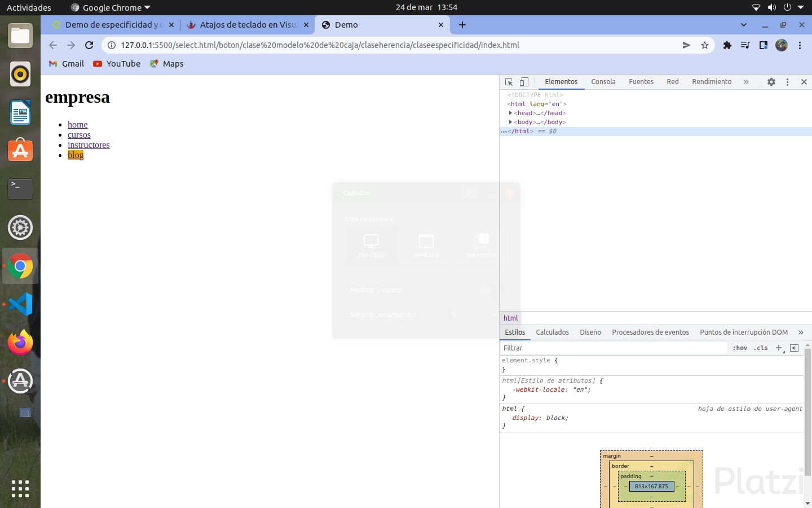Switch to the Red tab

[673, 82]
